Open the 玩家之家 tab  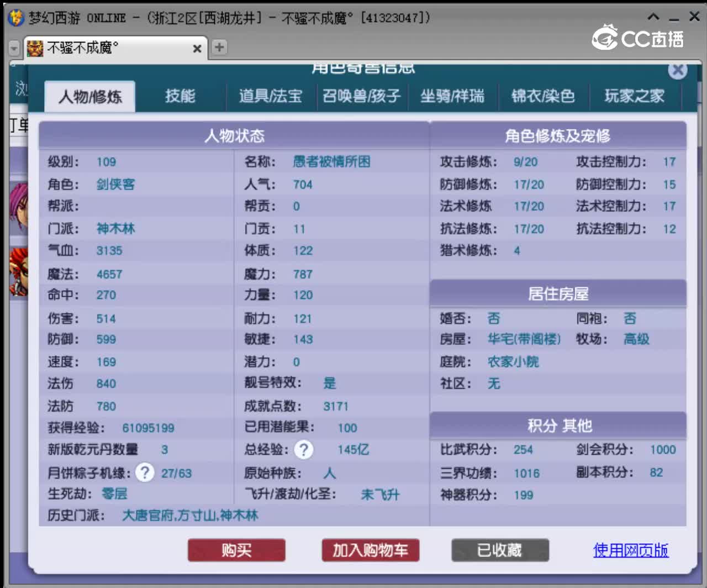634,96
